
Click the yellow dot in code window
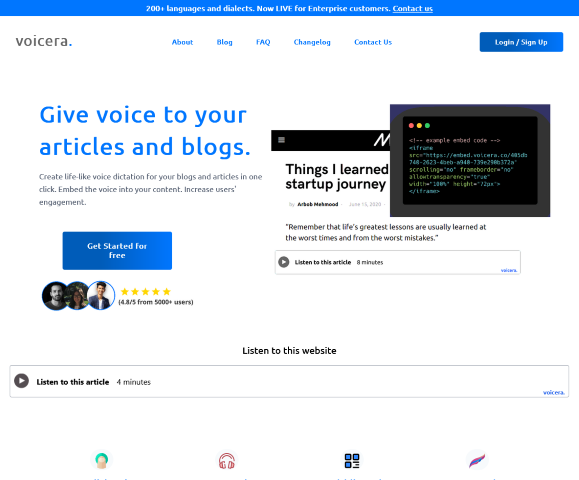[419, 126]
